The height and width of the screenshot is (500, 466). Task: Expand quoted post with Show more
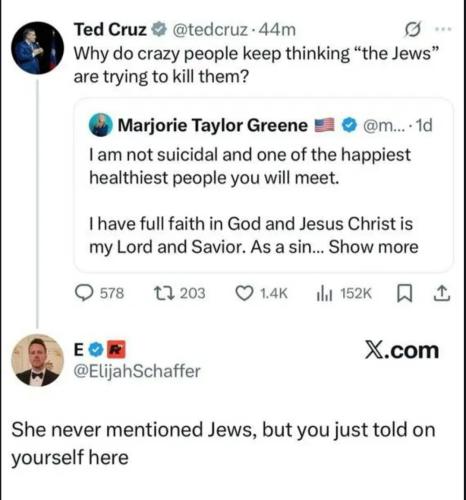pyautogui.click(x=373, y=247)
